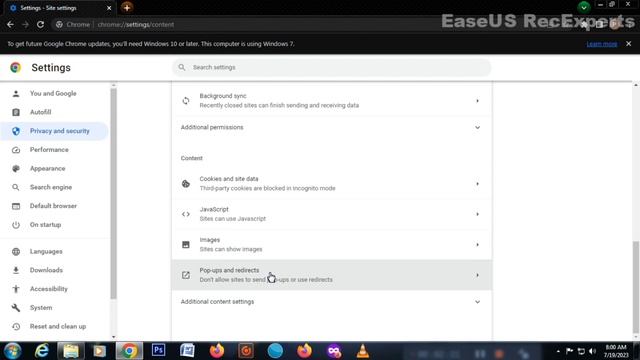
Task: Open Downloads settings
Action: [46, 270]
